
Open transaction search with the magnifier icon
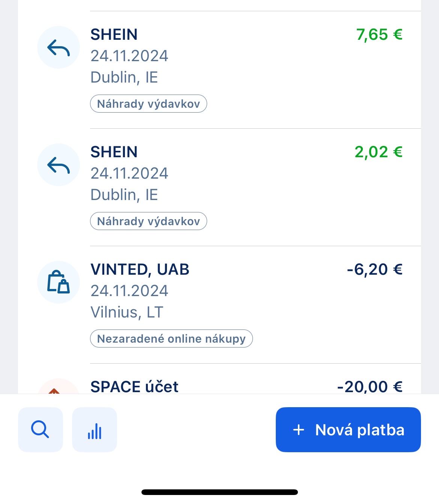point(41,430)
